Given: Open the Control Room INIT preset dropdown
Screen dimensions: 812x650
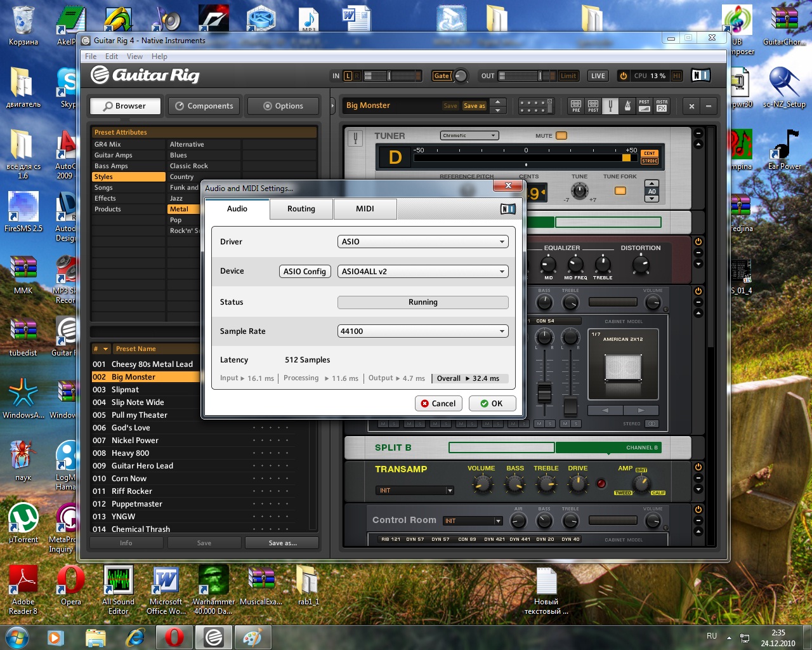Looking at the screenshot, I should coord(473,521).
